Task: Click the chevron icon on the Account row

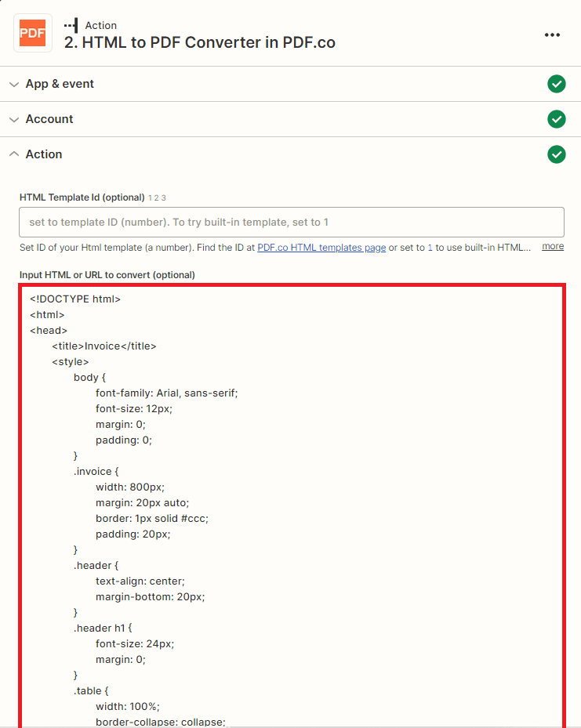Action: coord(14,119)
